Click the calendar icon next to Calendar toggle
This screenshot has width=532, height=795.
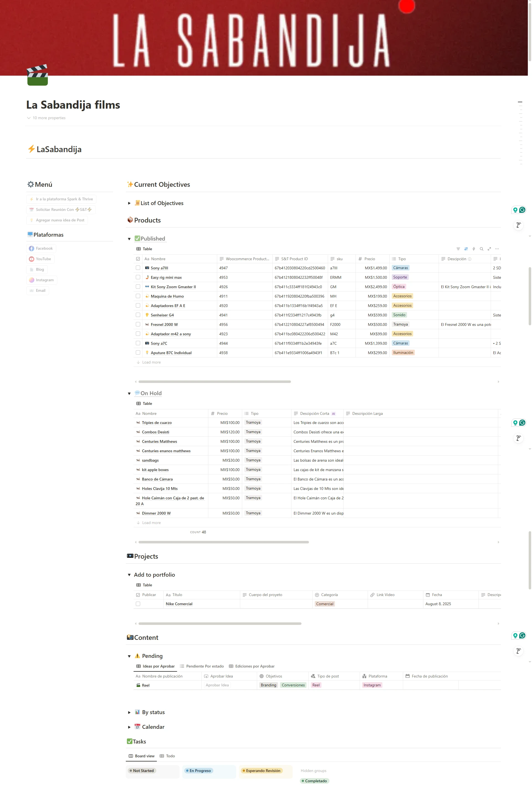pyautogui.click(x=137, y=727)
